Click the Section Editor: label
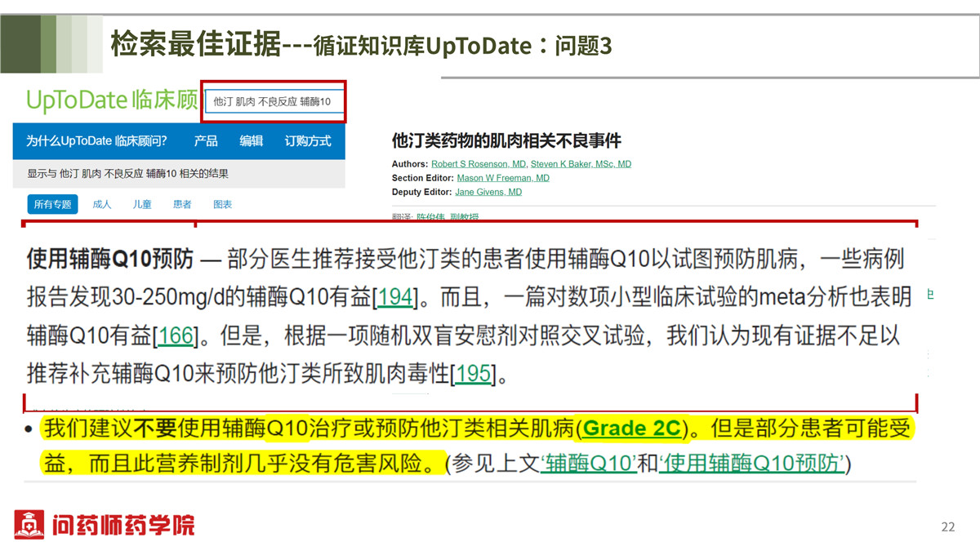This screenshot has height=551, width=980. [x=423, y=178]
